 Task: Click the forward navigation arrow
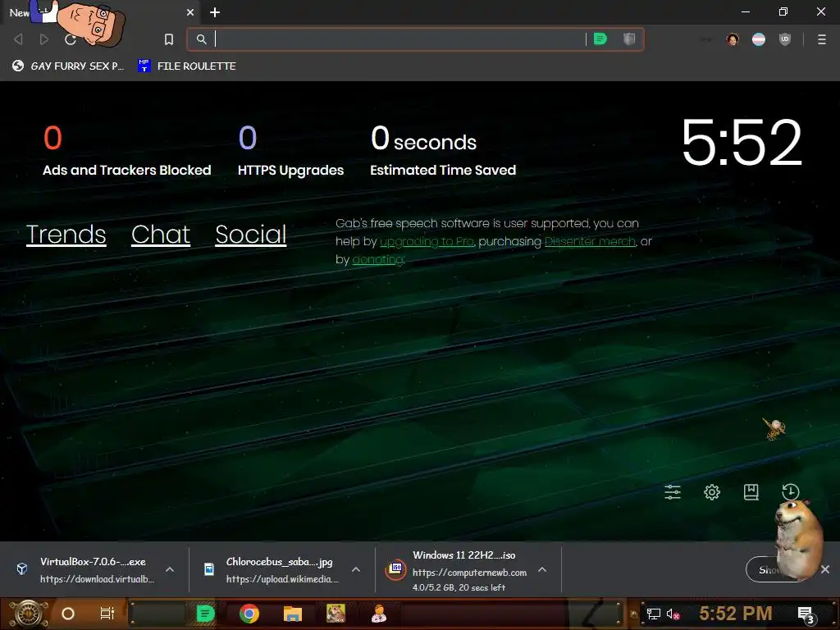click(44, 39)
